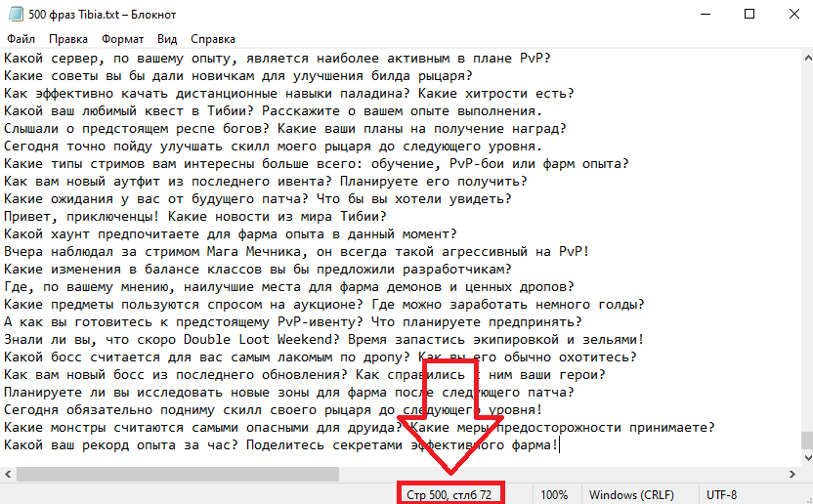
Task: Click the horizontal scrollbar left arrow
Action: point(8,474)
